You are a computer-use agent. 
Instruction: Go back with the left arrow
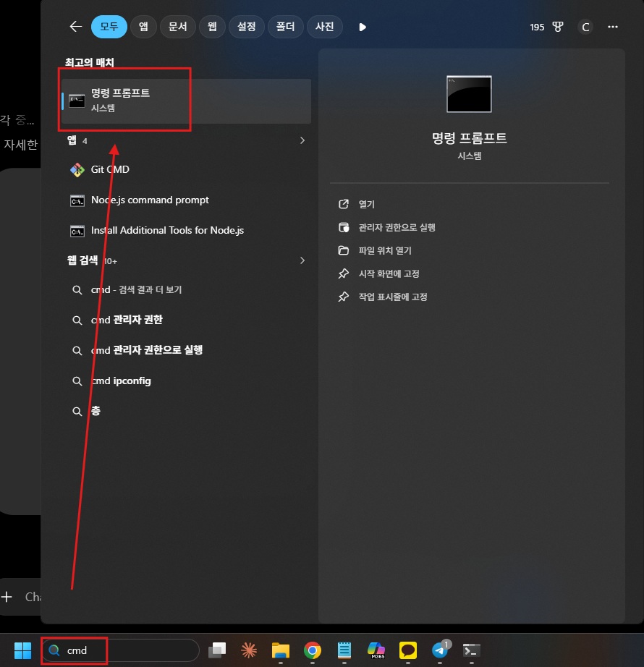(76, 27)
